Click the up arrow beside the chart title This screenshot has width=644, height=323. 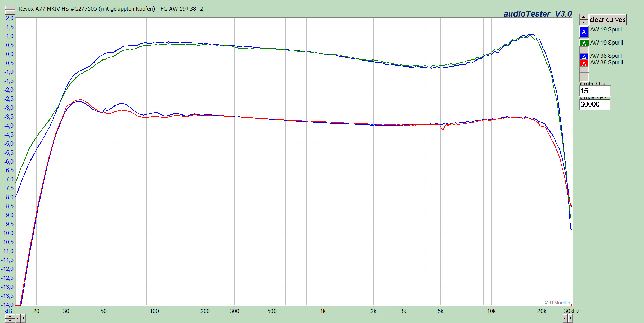click(x=10, y=8)
